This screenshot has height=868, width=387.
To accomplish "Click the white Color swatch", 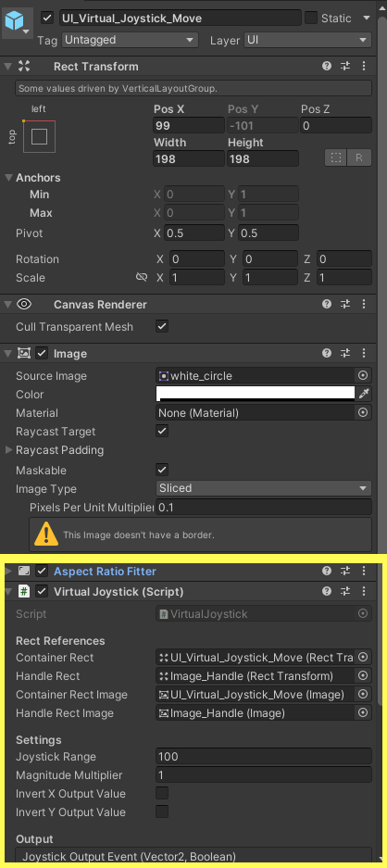I will pos(256,394).
